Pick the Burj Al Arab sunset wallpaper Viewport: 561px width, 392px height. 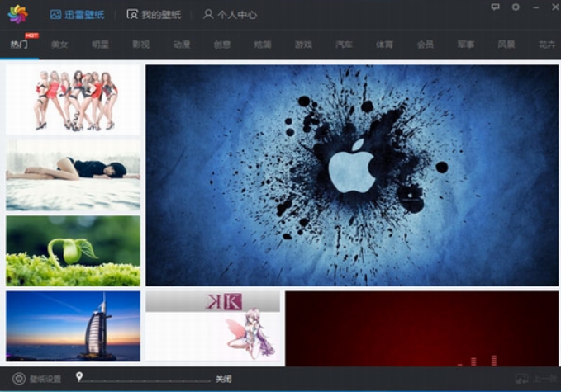[73, 326]
